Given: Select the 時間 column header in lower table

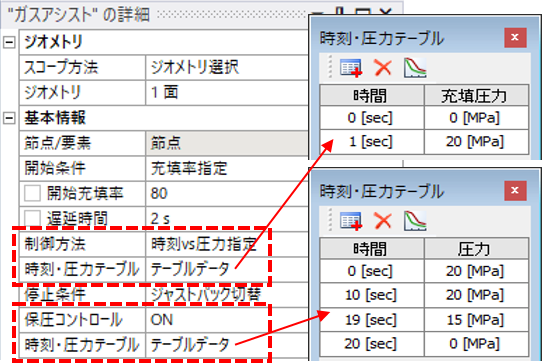Looking at the screenshot, I should click(372, 249).
